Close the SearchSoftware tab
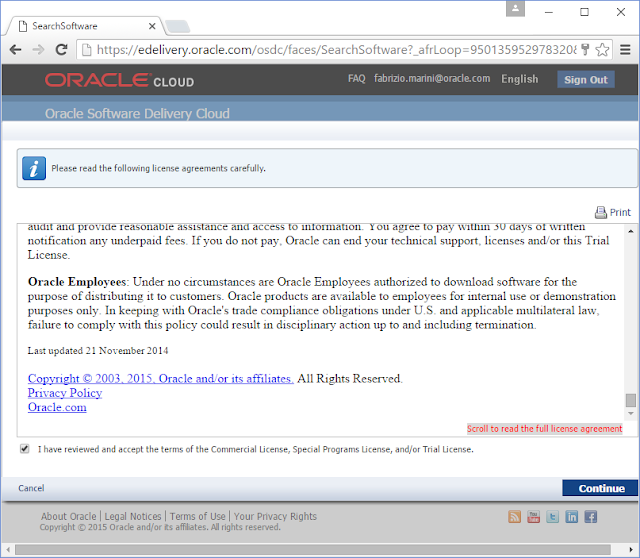 point(152,26)
